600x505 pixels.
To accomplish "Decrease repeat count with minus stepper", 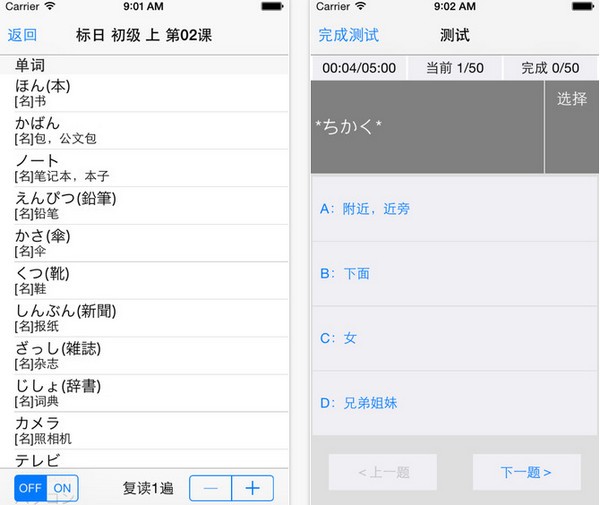I will click(x=210, y=488).
